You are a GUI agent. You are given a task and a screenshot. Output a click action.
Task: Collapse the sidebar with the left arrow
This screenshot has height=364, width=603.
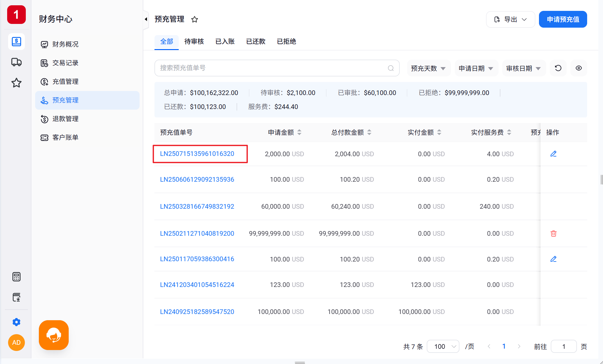click(x=146, y=19)
